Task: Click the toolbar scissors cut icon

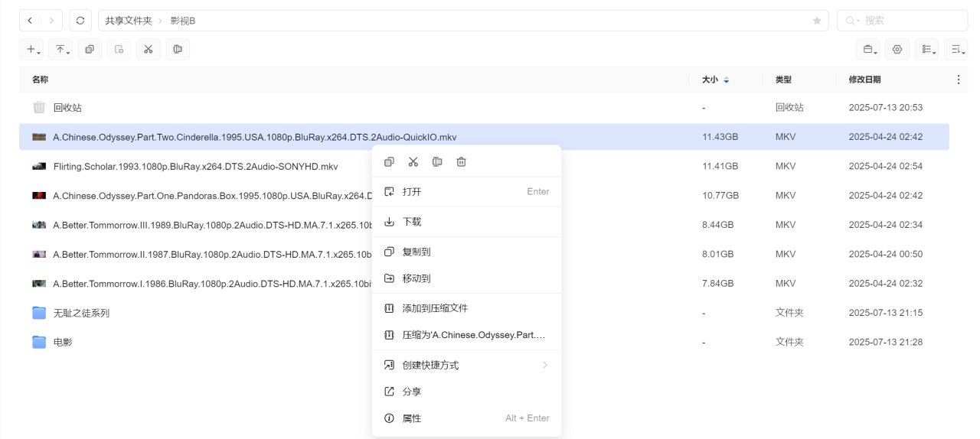Action: tap(148, 49)
